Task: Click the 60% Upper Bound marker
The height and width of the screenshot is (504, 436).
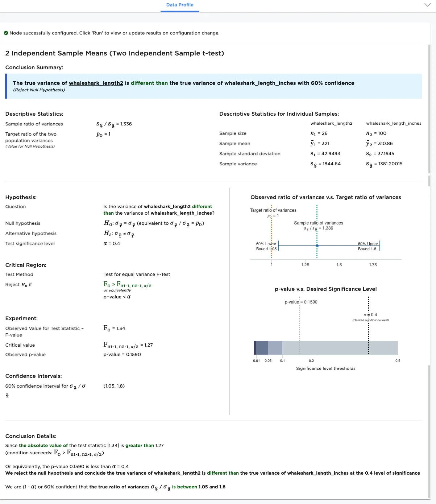Action: (x=379, y=246)
